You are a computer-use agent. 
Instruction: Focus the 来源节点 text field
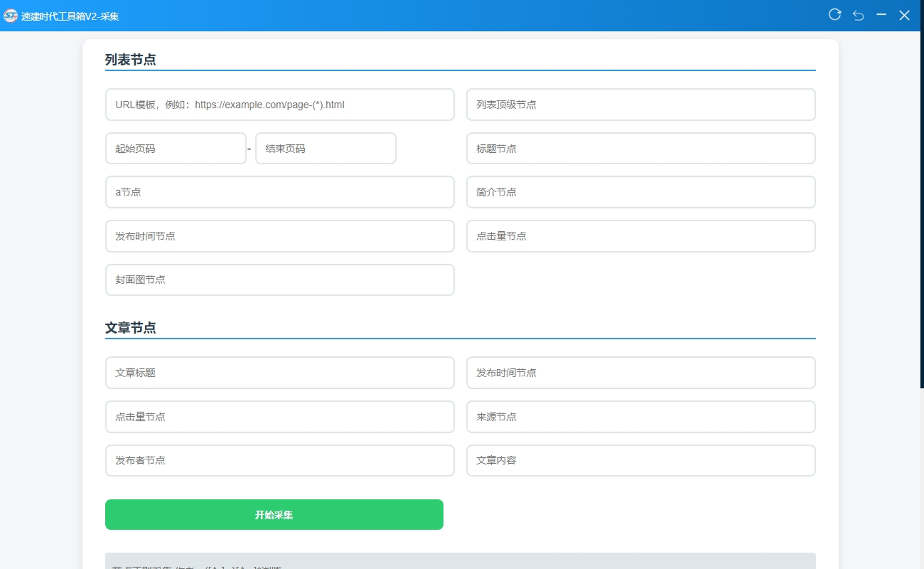click(x=641, y=417)
